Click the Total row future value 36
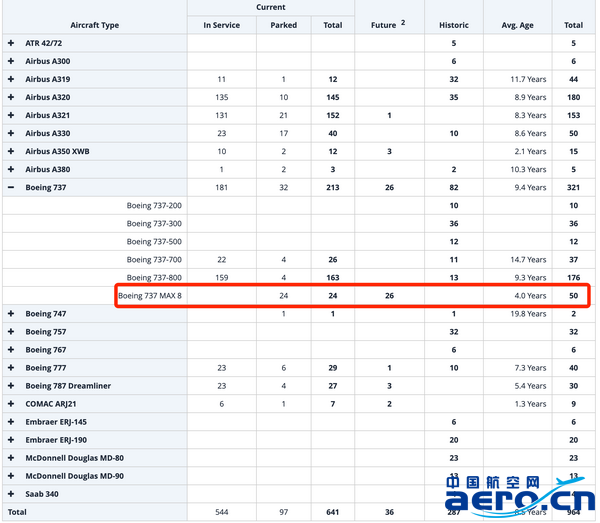 pyautogui.click(x=389, y=512)
